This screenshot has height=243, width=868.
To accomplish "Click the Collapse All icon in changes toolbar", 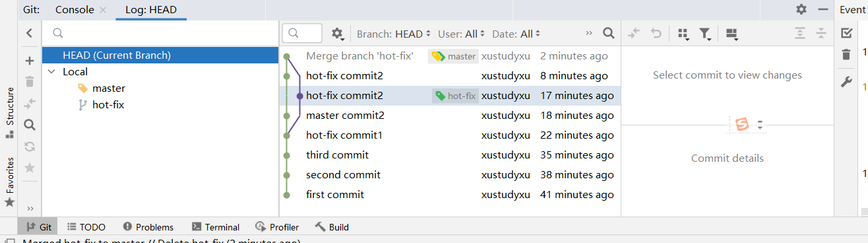I will (x=821, y=33).
